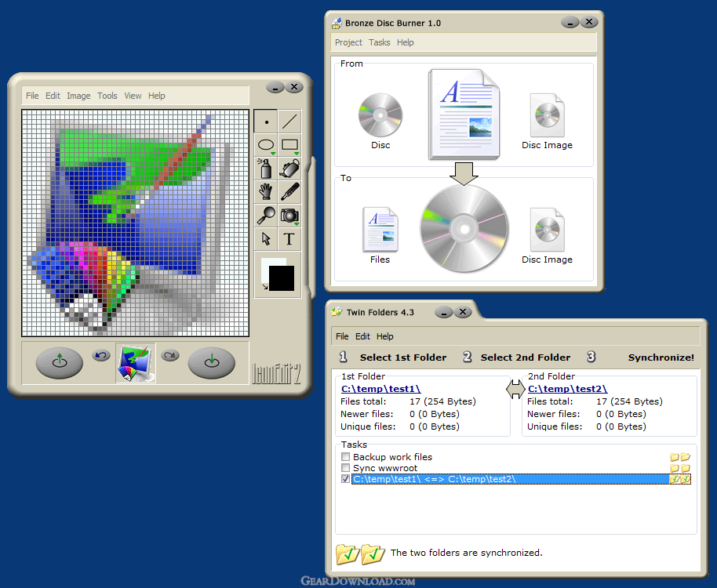Select the Line tool in IconEdit2
717x588 pixels.
pos(289,122)
